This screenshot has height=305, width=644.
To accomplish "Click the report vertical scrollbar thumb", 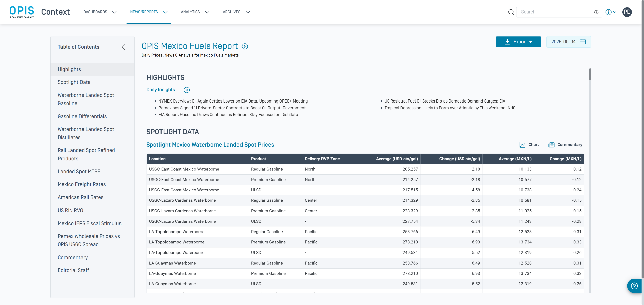I will [590, 74].
